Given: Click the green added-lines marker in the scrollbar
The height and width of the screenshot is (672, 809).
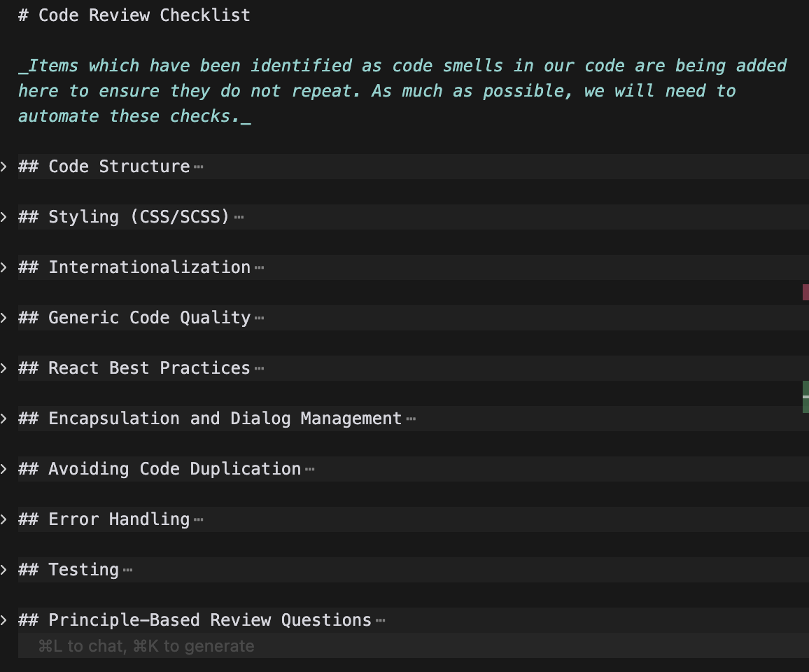Looking at the screenshot, I should [806, 395].
